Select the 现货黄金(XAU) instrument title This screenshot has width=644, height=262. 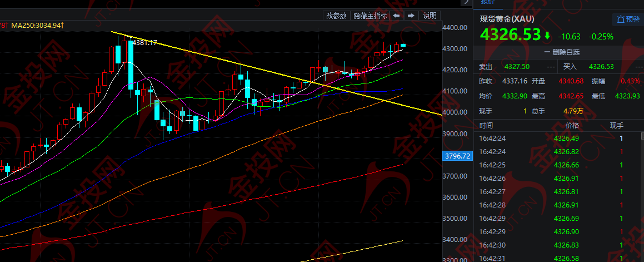[507, 18]
